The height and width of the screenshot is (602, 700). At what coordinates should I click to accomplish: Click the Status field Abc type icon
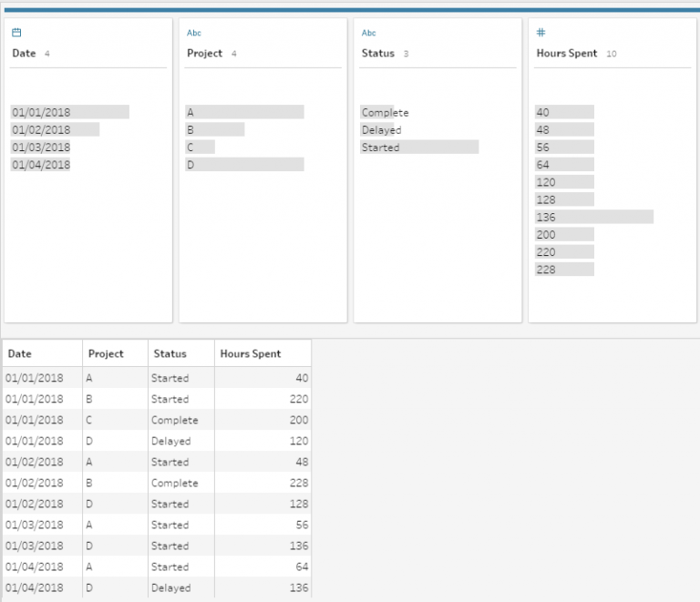pos(368,33)
